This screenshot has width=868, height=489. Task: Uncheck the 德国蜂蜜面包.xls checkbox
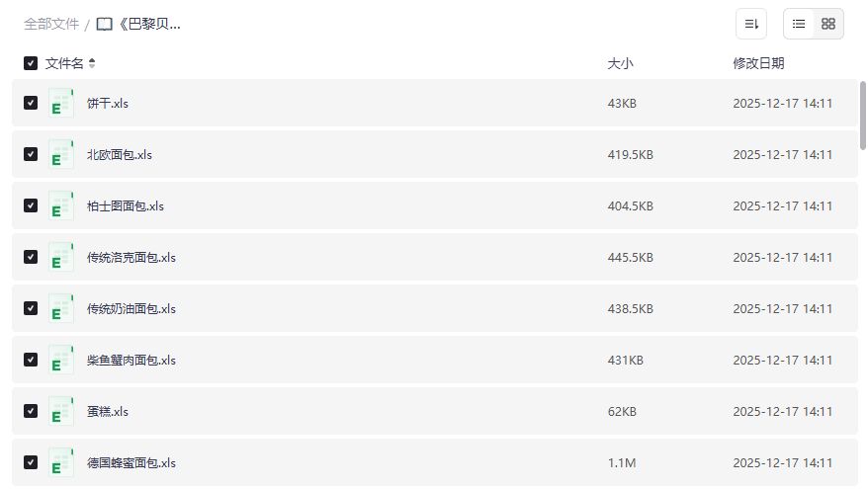click(31, 462)
